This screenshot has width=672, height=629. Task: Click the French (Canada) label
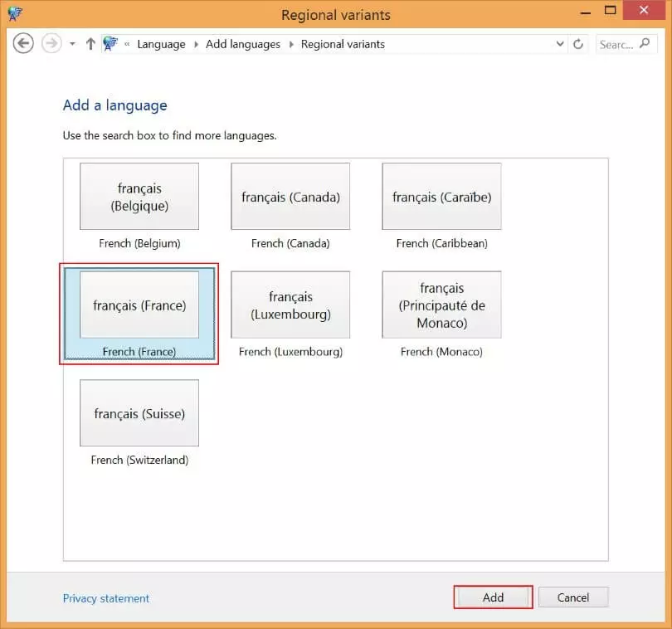[290, 243]
